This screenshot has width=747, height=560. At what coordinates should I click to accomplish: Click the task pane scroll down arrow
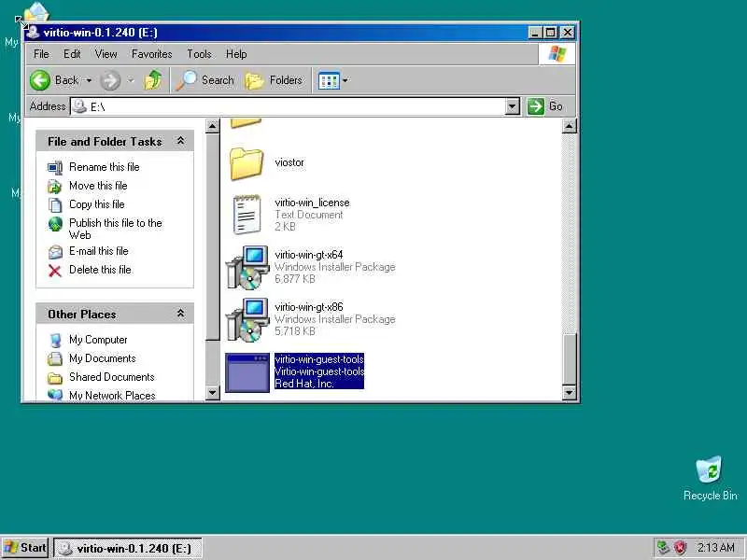pos(212,393)
